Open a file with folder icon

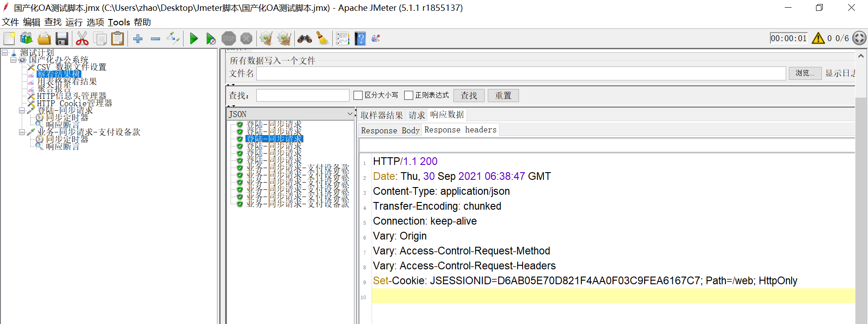pos(44,38)
